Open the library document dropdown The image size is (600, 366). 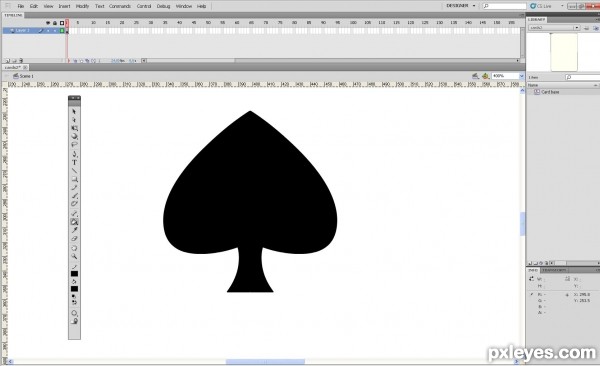pos(576,28)
